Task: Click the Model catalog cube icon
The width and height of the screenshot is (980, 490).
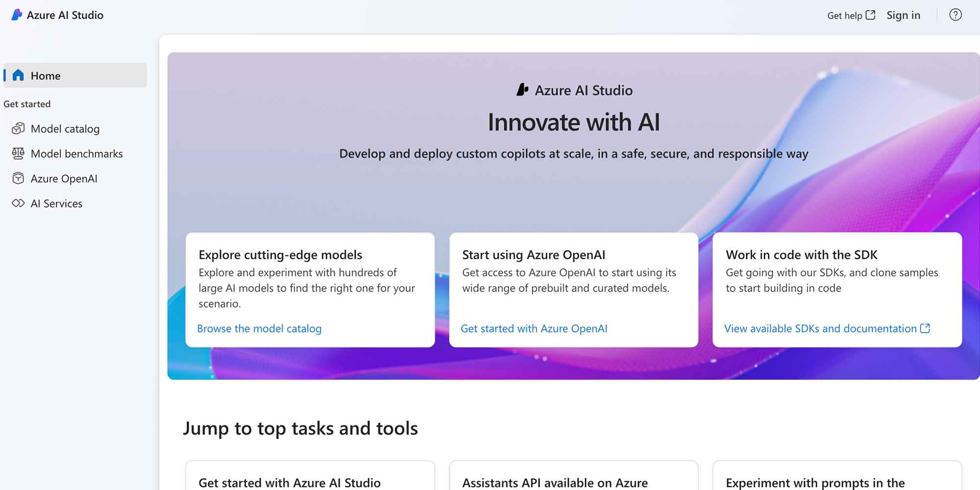Action: [18, 128]
